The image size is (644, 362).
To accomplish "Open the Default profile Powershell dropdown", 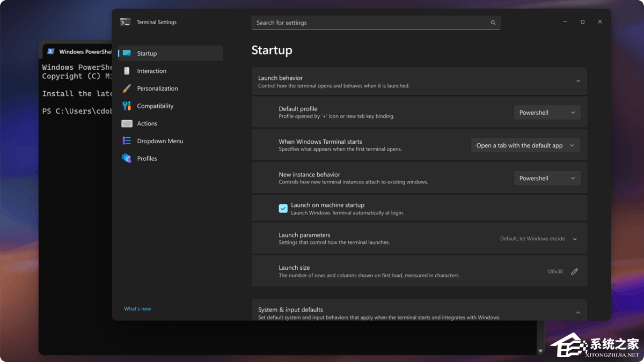I will 547,113.
